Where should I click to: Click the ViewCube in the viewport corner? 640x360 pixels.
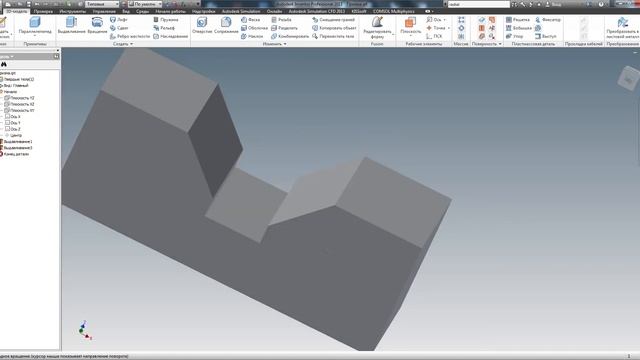(629, 78)
